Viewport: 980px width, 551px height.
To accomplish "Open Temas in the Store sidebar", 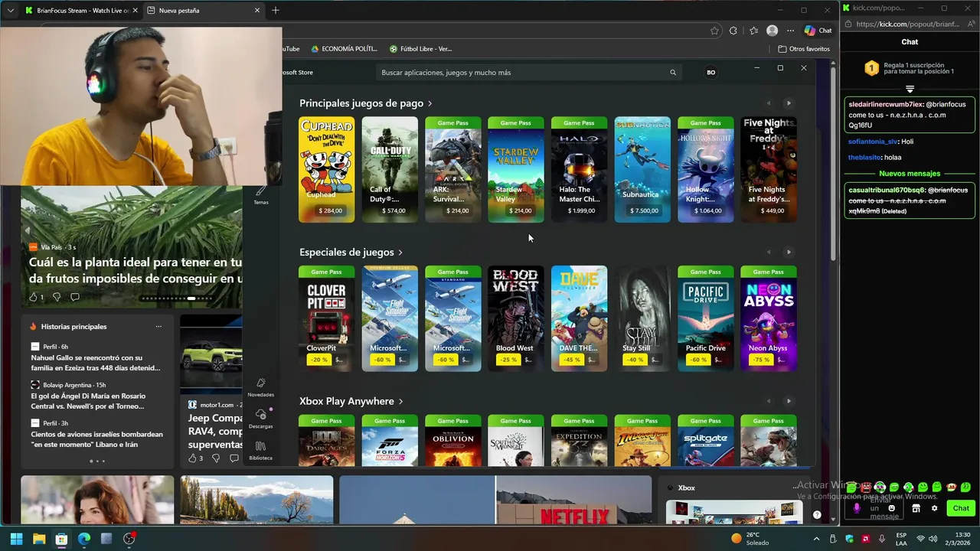I will pos(261,195).
